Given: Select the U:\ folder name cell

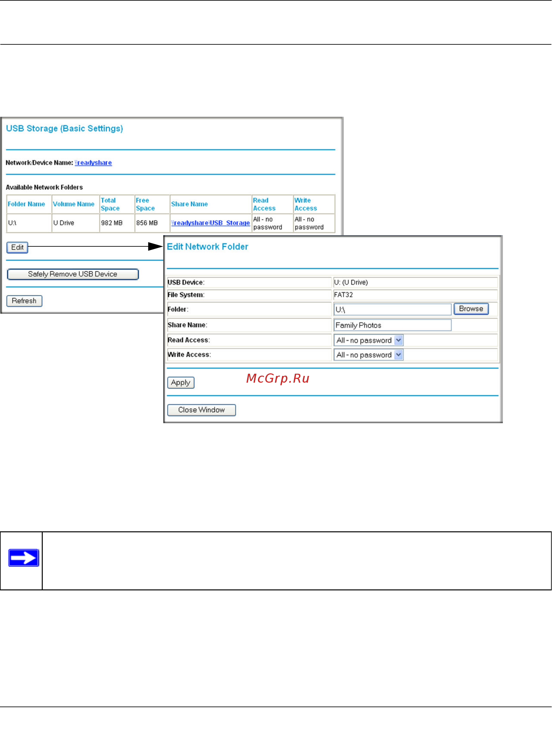Looking at the screenshot, I should click(29, 223).
